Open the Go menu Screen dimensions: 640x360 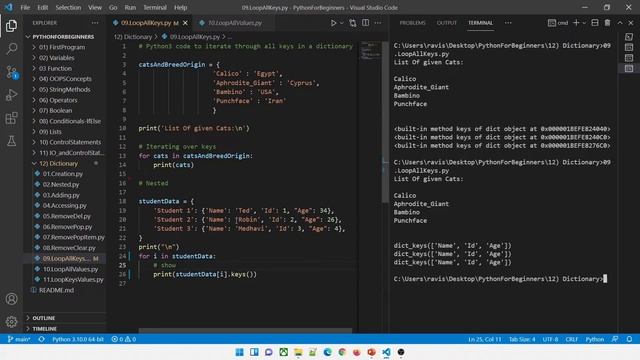tap(113, 7)
